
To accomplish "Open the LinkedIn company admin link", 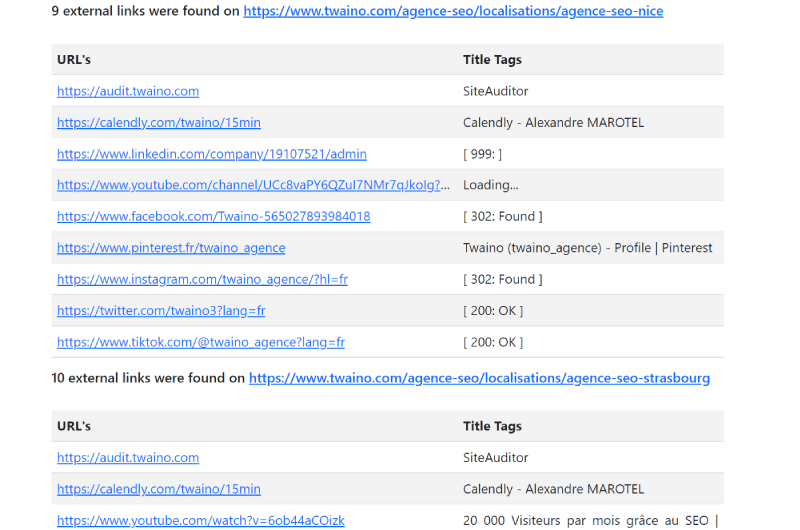I will click(x=212, y=154).
